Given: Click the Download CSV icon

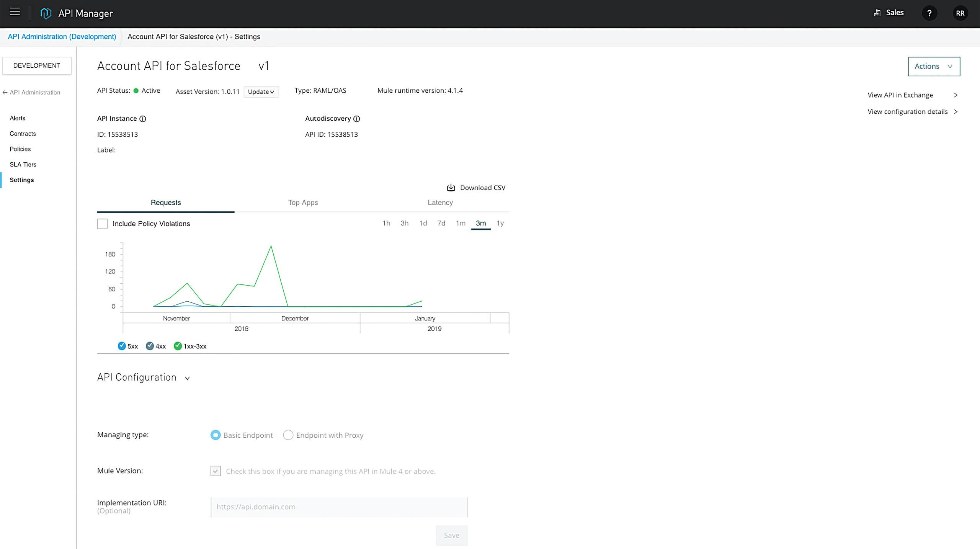Looking at the screenshot, I should pos(451,188).
